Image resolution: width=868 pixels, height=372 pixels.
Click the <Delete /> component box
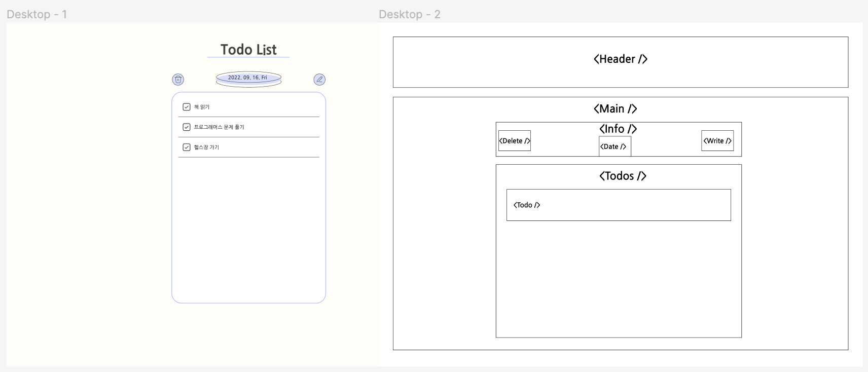click(515, 141)
